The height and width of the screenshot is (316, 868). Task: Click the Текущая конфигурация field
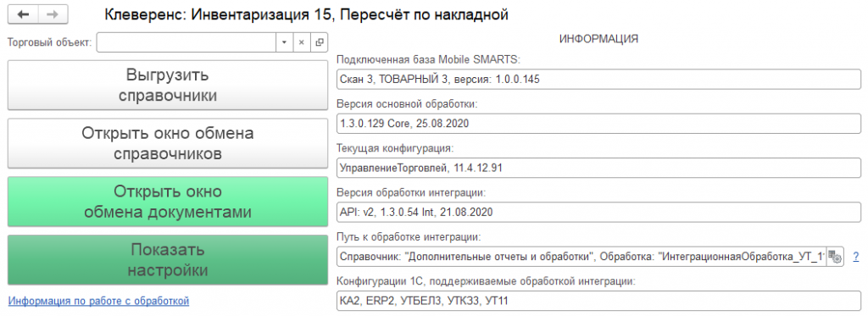598,168
